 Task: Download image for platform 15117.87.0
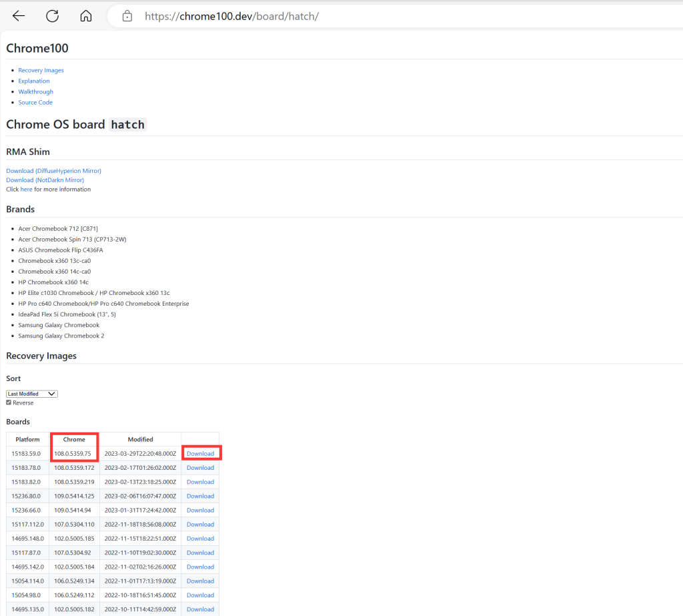tap(200, 553)
